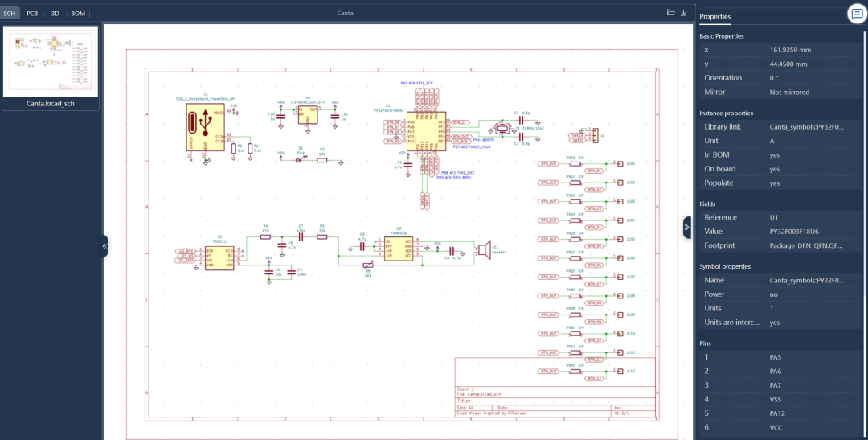Click the Orientation property row
The width and height of the screenshot is (868, 440).
click(780, 77)
